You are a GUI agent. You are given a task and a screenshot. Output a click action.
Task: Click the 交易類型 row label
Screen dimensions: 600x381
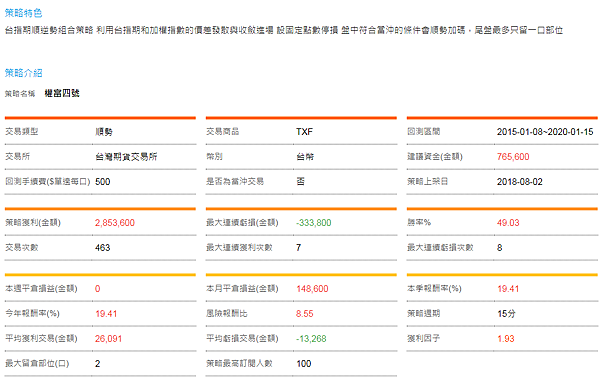pos(21,132)
